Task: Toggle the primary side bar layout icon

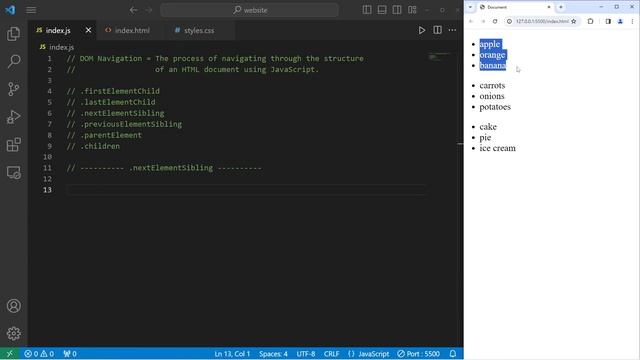Action: coord(367,10)
